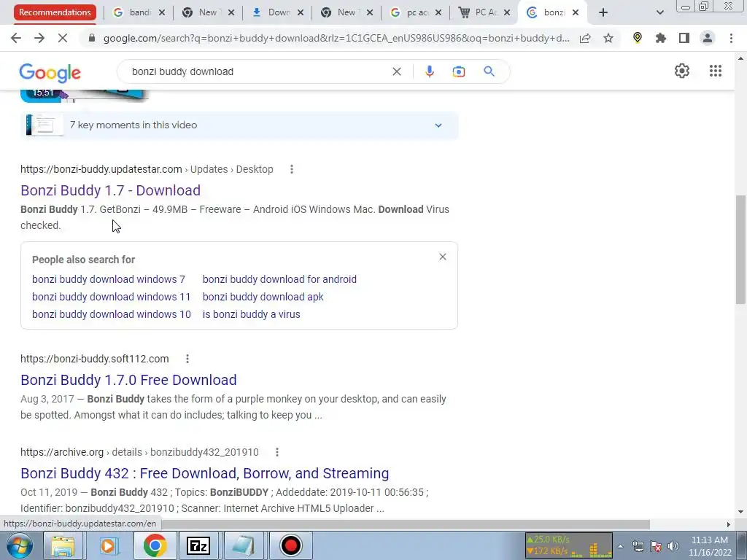This screenshot has width=747, height=560.
Task: Open the Extensions puzzle icon
Action: coord(661,38)
